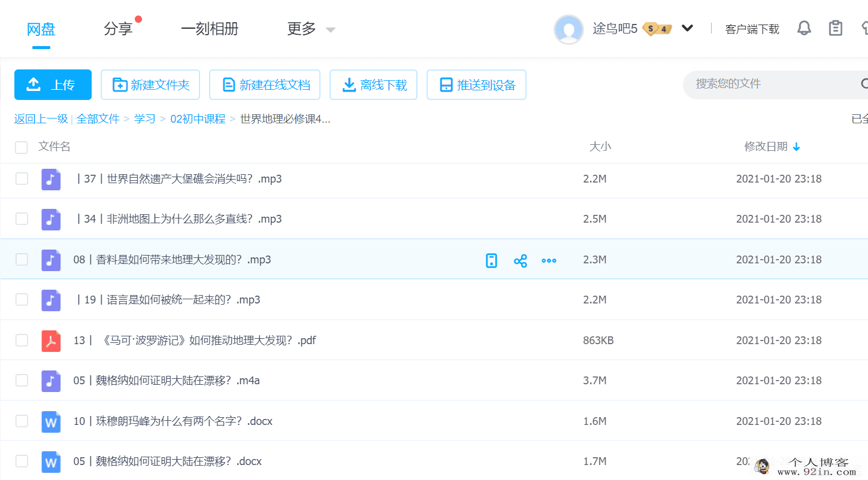Go back via 返回上一级
Screen dimensions: 868x480
click(x=41, y=119)
